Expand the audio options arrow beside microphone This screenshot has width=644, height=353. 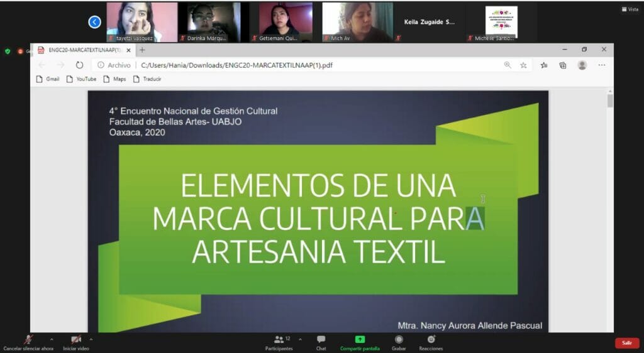(x=52, y=339)
